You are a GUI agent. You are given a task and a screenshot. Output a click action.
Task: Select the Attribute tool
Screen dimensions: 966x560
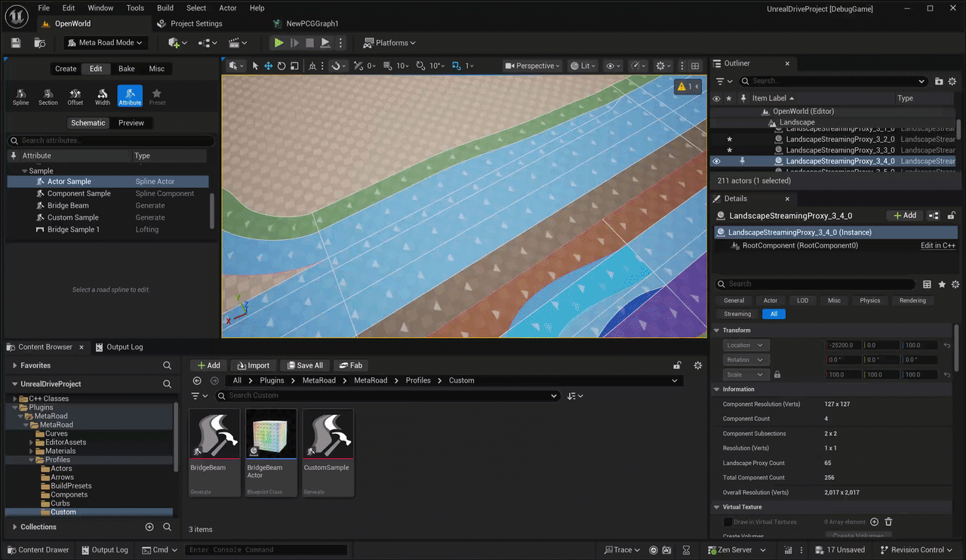click(x=130, y=97)
